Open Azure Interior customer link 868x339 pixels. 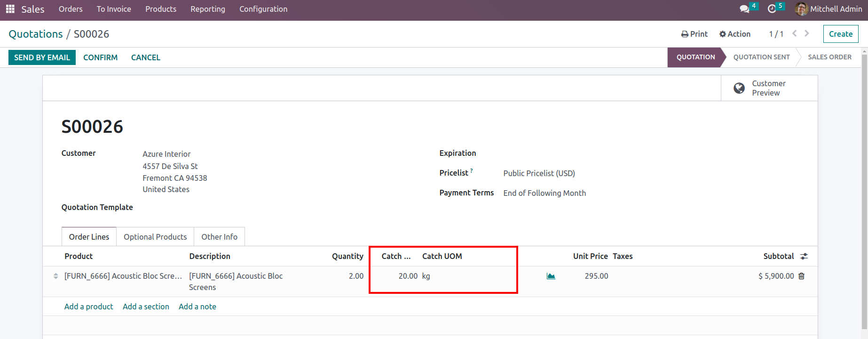(166, 154)
